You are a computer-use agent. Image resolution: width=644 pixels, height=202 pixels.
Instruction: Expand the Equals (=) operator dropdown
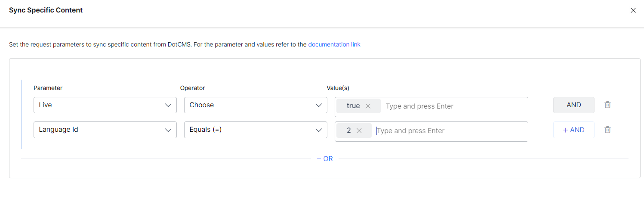tap(256, 130)
